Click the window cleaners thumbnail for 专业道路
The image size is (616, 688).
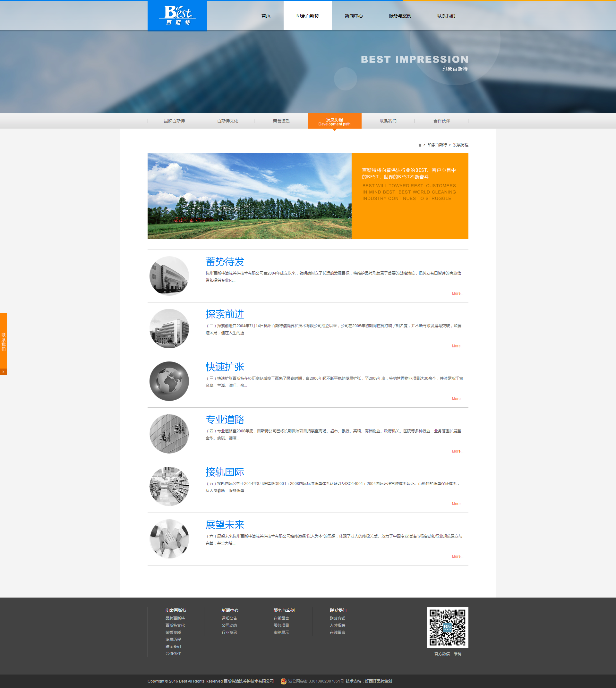169,434
